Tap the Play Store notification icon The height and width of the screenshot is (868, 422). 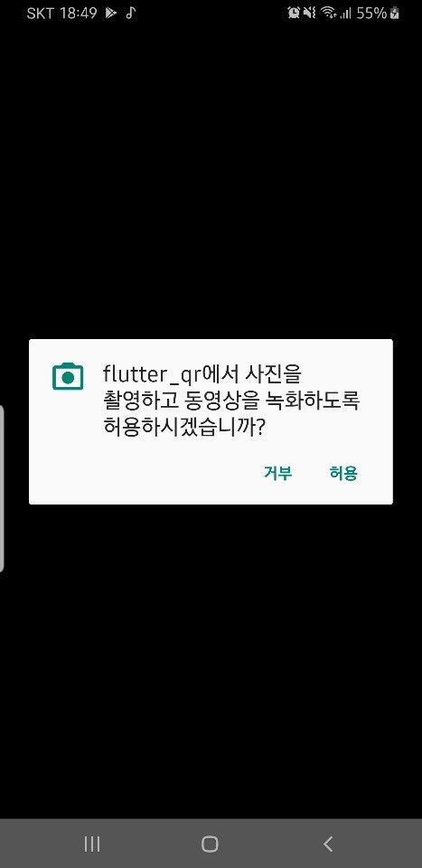click(x=111, y=14)
